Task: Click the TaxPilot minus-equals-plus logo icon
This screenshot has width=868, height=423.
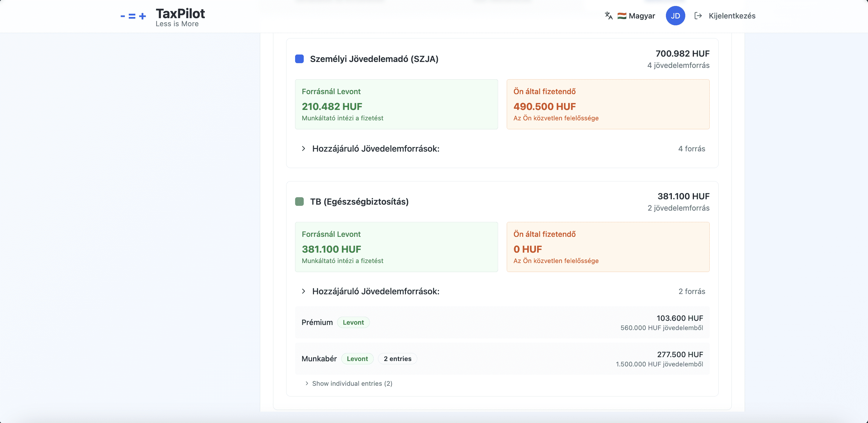Action: click(133, 16)
